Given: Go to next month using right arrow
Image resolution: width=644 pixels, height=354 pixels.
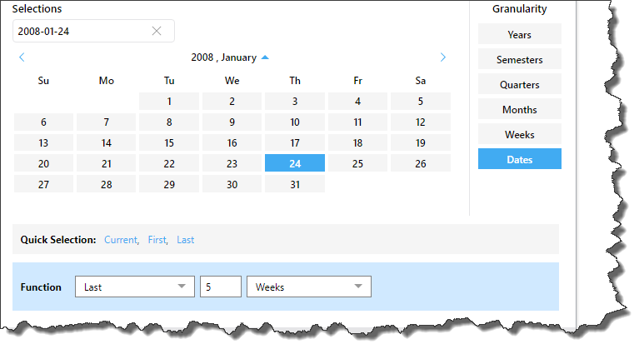Looking at the screenshot, I should pyautogui.click(x=443, y=57).
